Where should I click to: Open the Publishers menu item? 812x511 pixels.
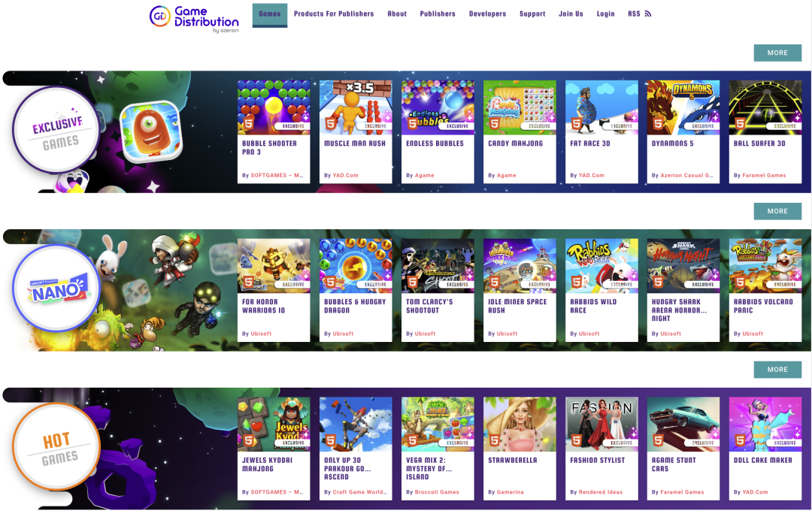pos(438,14)
